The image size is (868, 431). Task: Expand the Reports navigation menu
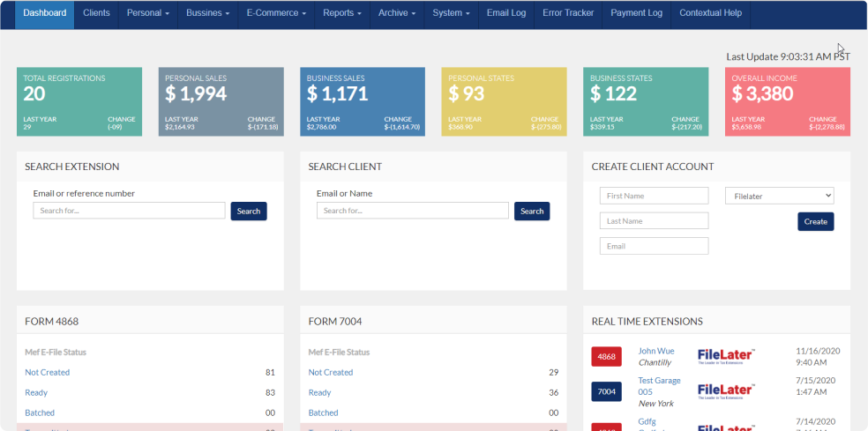341,13
